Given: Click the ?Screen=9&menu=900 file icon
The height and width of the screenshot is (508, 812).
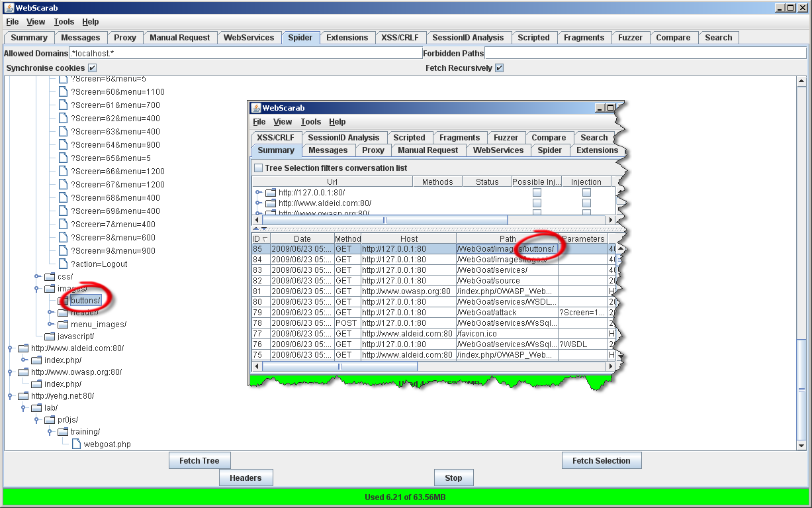Looking at the screenshot, I should [63, 251].
